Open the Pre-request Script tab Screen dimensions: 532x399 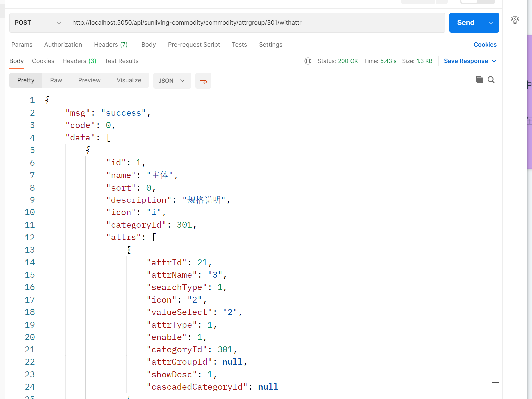[x=194, y=45]
